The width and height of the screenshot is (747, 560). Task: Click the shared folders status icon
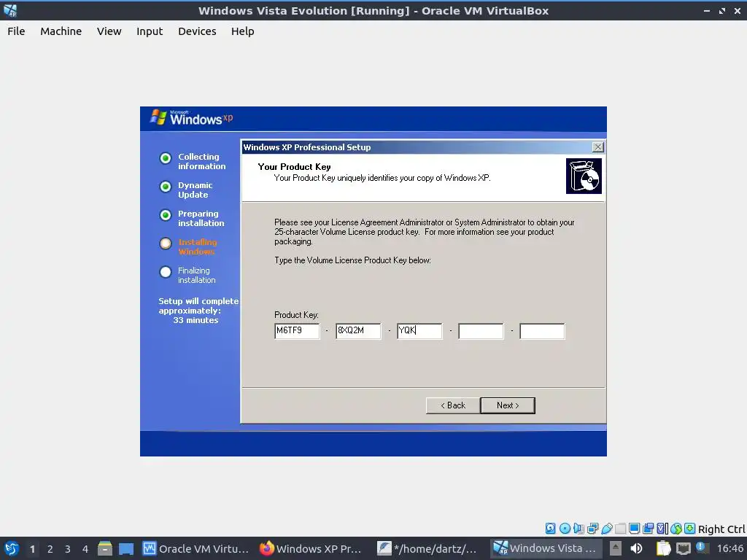pos(620,528)
